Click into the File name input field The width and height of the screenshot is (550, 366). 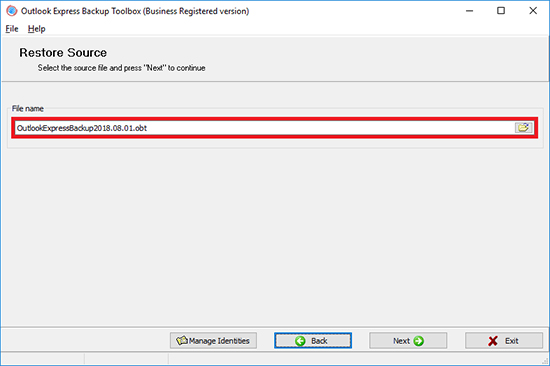(x=265, y=128)
